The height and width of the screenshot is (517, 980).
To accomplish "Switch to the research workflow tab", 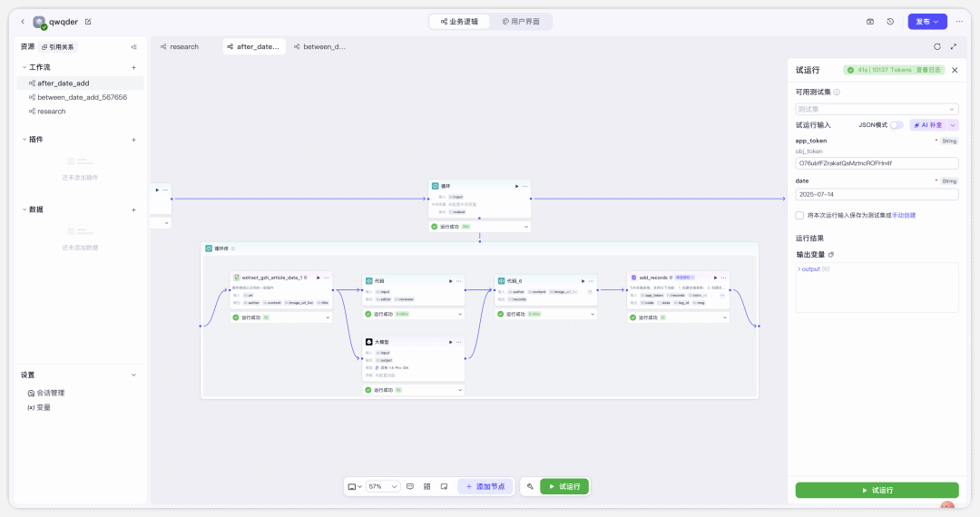I will 184,46.
